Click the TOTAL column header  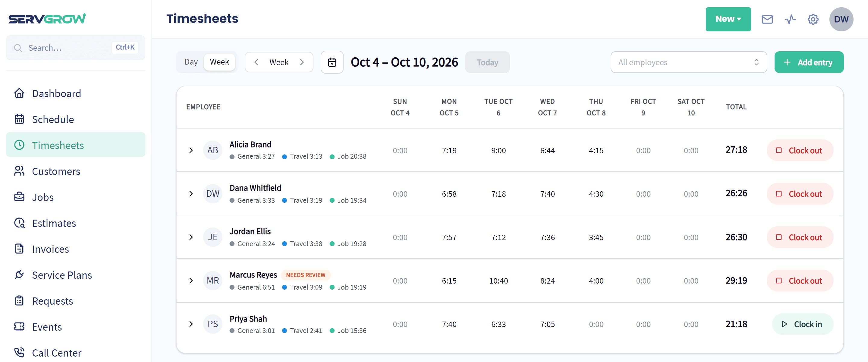(736, 107)
